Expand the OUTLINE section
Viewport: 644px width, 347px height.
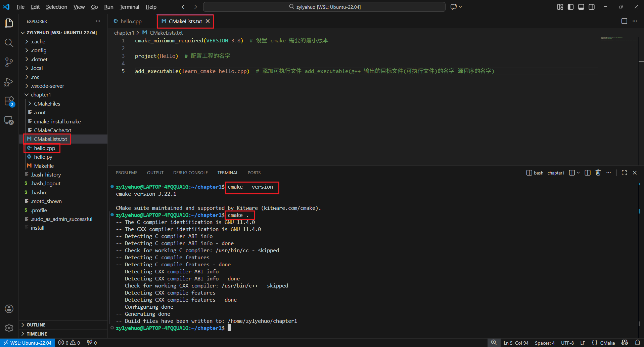click(63, 325)
